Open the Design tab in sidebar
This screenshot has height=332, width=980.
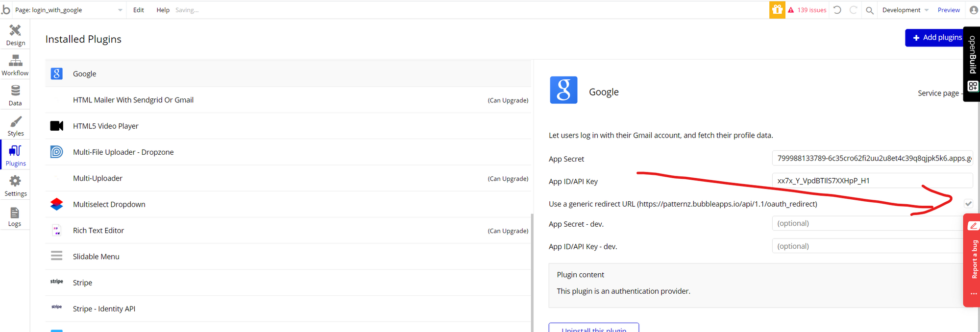pyautogui.click(x=15, y=35)
